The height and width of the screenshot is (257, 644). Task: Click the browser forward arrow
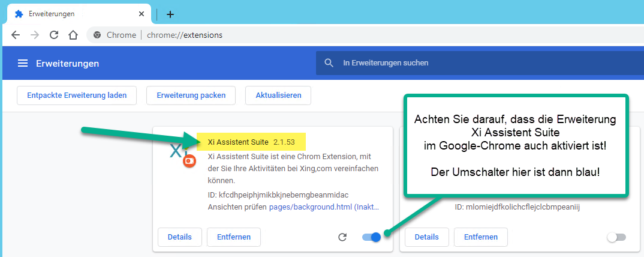(x=35, y=35)
